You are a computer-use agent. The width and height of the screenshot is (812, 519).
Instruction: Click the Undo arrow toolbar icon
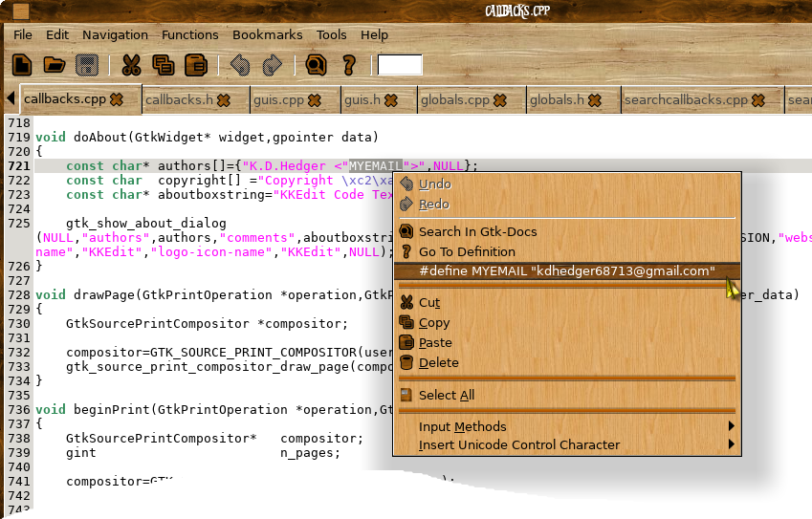pyautogui.click(x=240, y=65)
